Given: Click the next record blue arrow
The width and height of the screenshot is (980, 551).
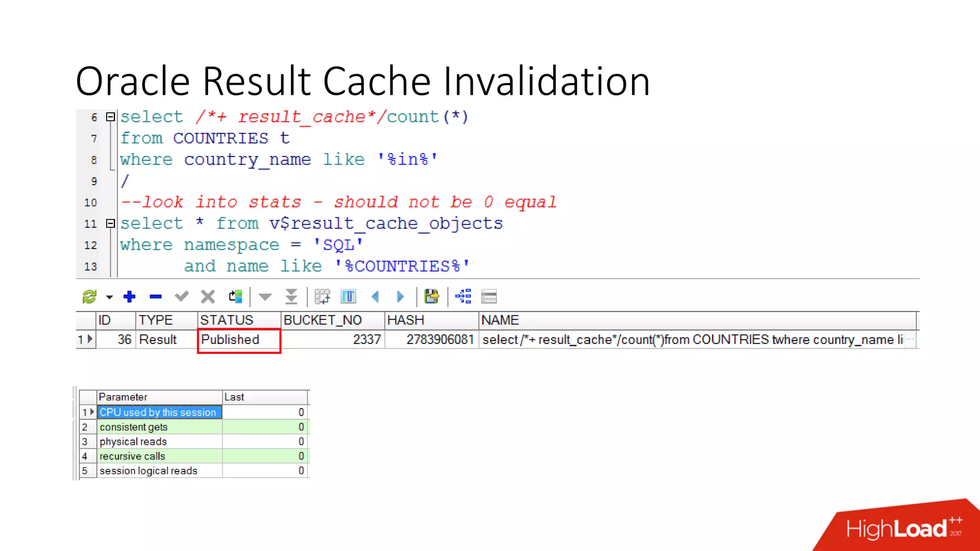Looking at the screenshot, I should 400,297.
